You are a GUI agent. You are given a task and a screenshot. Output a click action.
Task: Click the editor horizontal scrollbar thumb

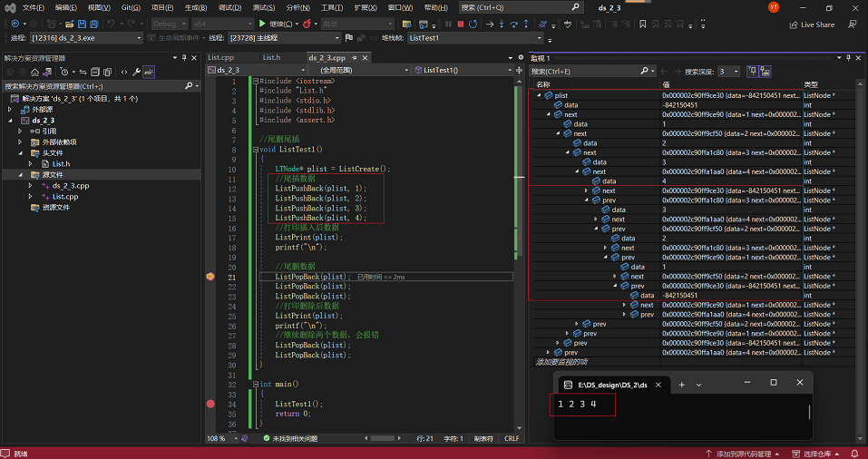383,438
